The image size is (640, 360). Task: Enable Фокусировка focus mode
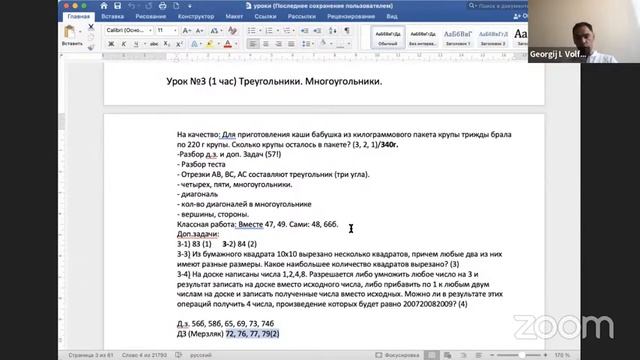397,355
